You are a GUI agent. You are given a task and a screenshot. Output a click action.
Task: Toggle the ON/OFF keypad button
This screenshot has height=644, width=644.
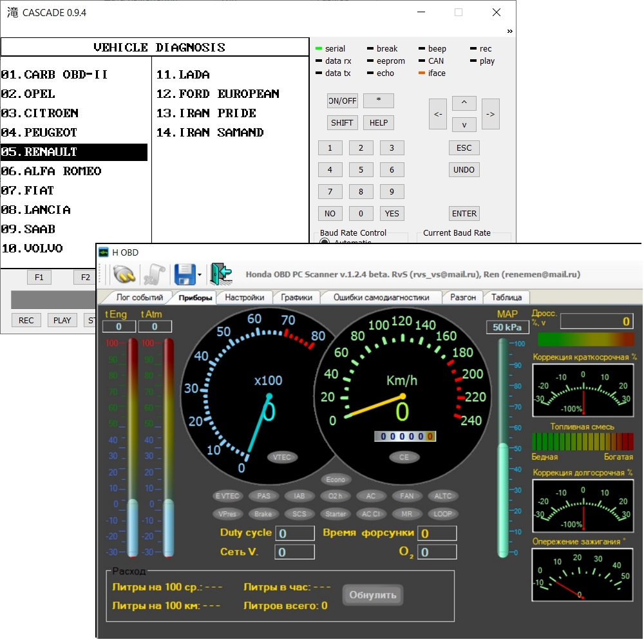point(342,101)
